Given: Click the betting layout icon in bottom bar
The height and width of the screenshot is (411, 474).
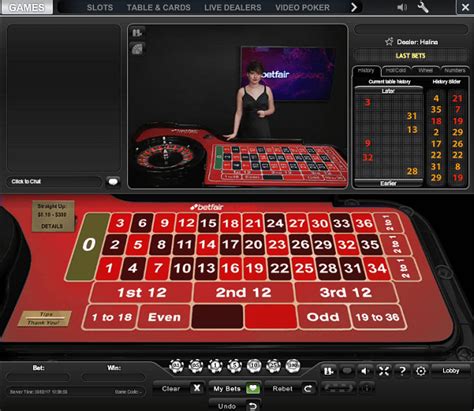Looking at the screenshot, I should [x=328, y=371].
